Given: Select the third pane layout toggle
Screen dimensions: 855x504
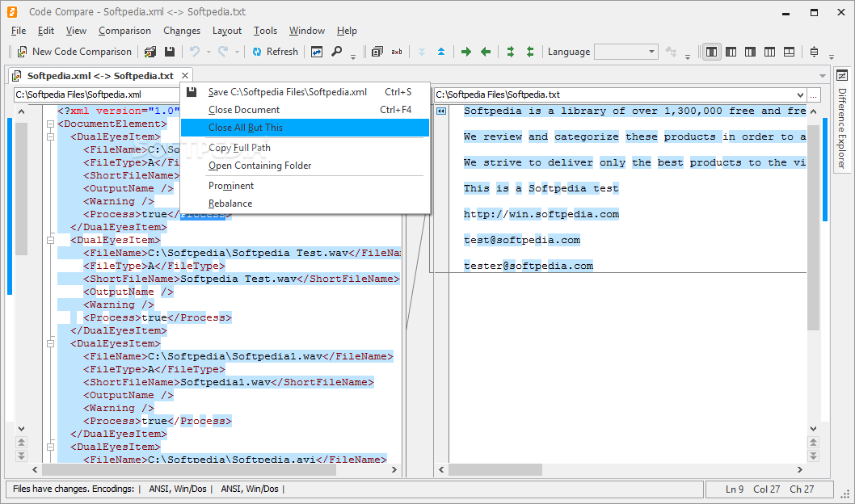Looking at the screenshot, I should pyautogui.click(x=750, y=52).
